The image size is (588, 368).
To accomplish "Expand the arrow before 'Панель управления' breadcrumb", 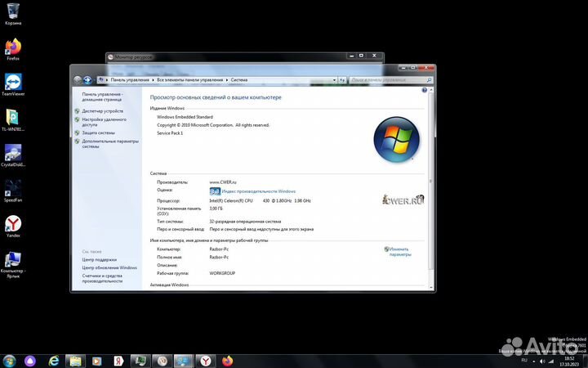I will 107,80.
